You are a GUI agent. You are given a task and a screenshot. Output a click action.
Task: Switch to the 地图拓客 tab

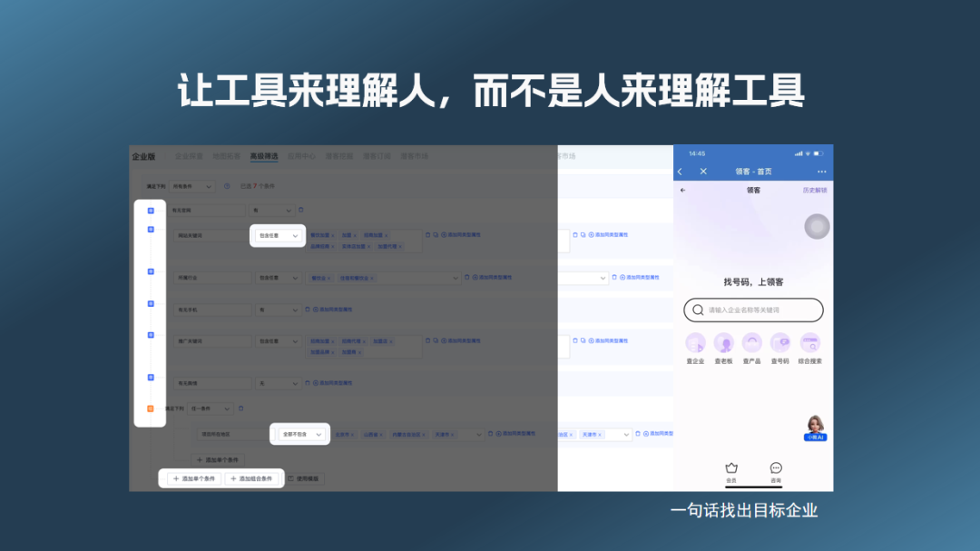pos(227,156)
